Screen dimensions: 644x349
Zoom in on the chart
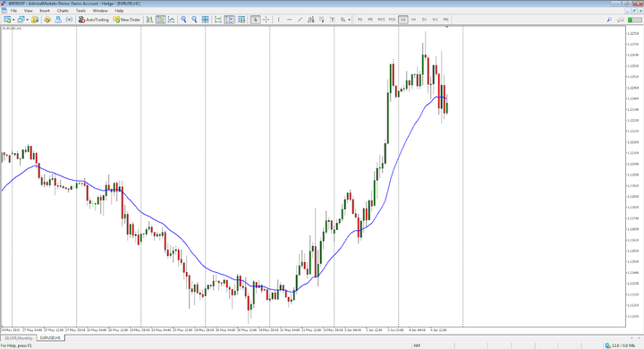tap(183, 20)
